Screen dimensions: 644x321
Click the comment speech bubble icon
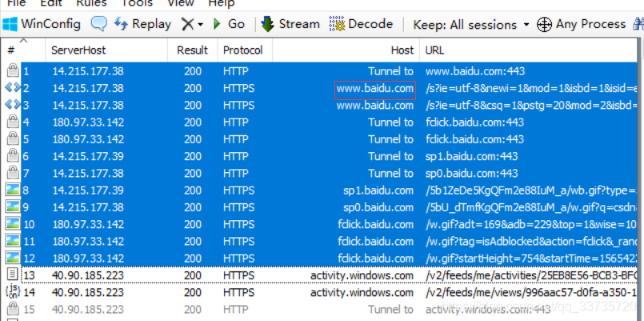98,24
